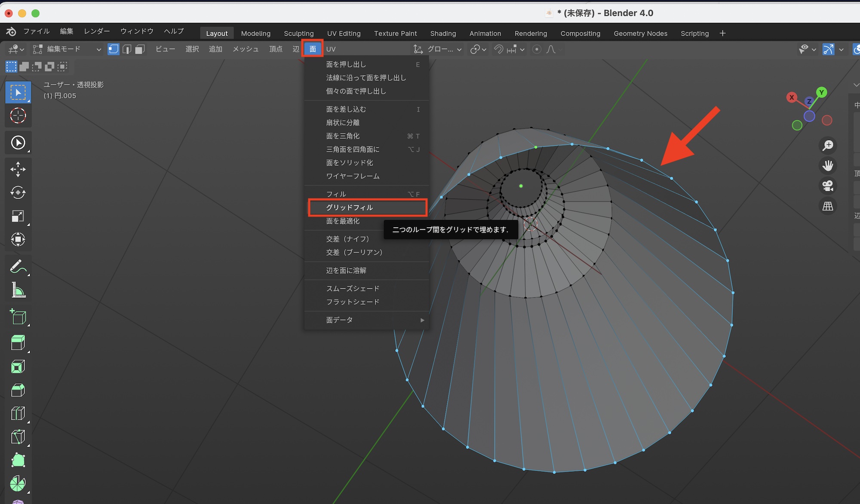Click the add workspace plus button
The height and width of the screenshot is (504, 860).
point(722,34)
